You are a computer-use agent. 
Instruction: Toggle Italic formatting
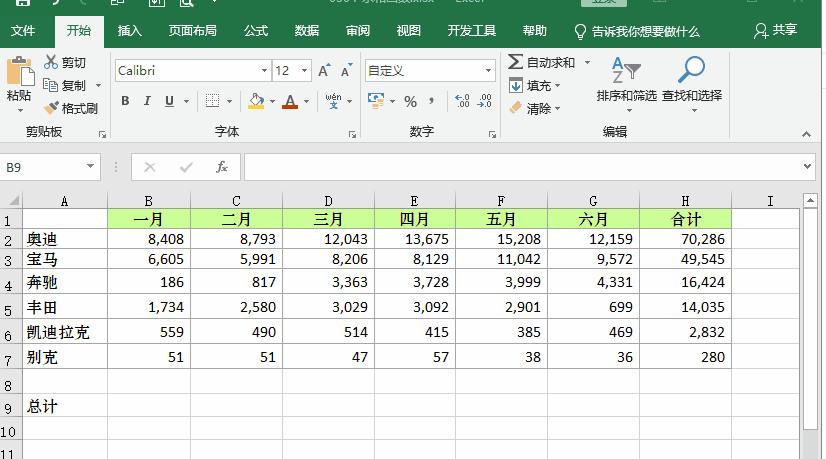[147, 101]
